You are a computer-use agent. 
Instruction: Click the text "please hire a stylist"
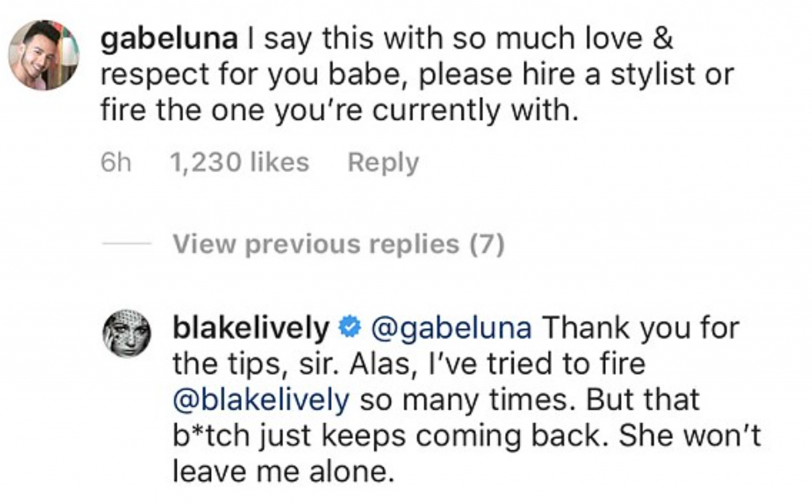565,74
